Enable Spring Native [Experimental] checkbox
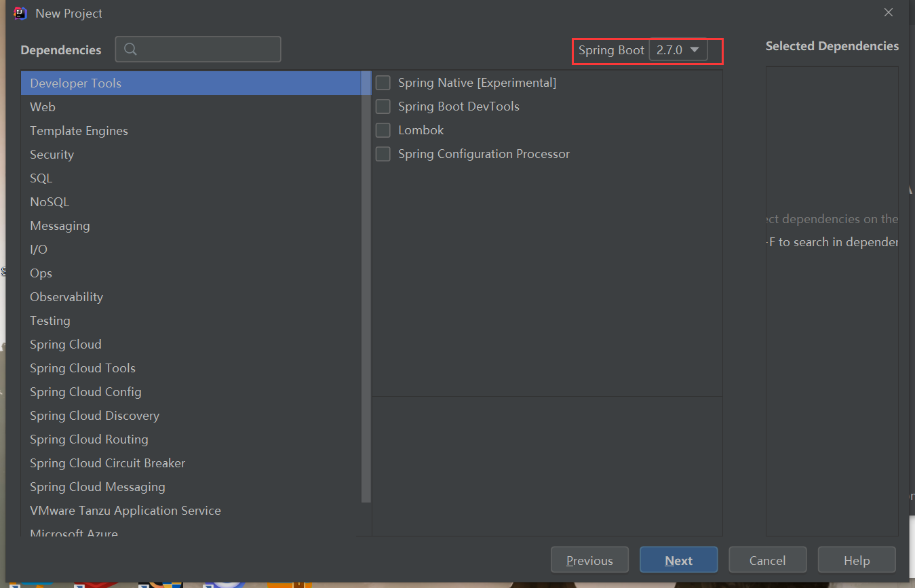915x588 pixels. point(383,83)
